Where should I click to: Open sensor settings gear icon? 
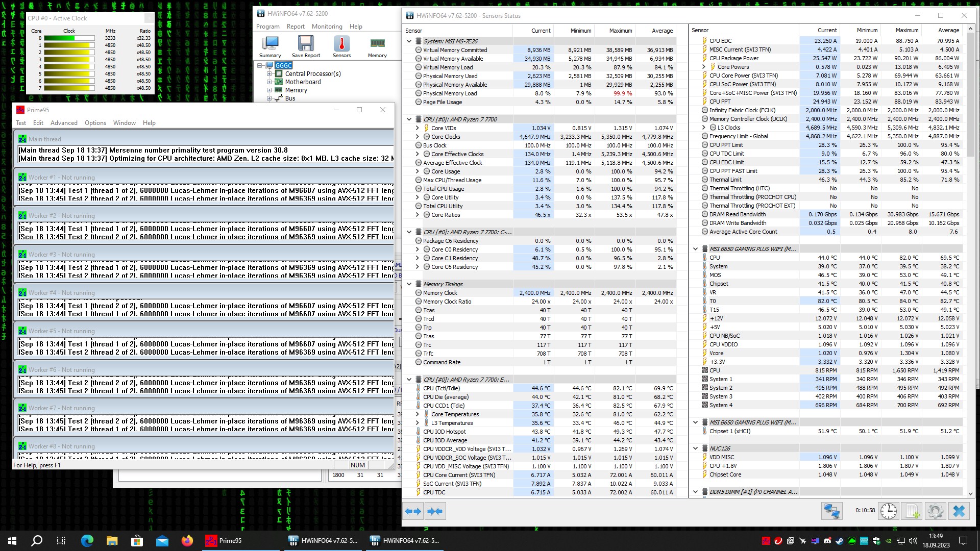pos(935,511)
